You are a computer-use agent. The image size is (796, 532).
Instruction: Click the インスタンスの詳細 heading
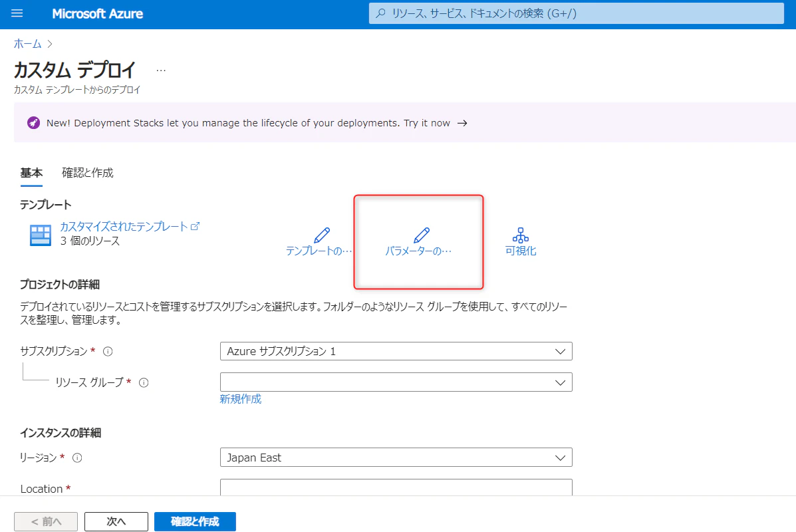(x=61, y=432)
